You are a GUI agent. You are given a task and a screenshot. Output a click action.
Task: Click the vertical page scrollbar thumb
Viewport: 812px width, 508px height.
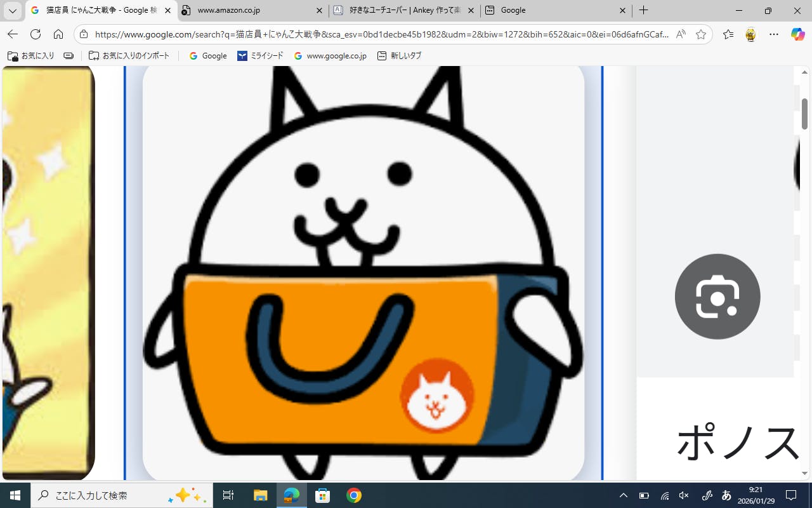[x=804, y=114]
